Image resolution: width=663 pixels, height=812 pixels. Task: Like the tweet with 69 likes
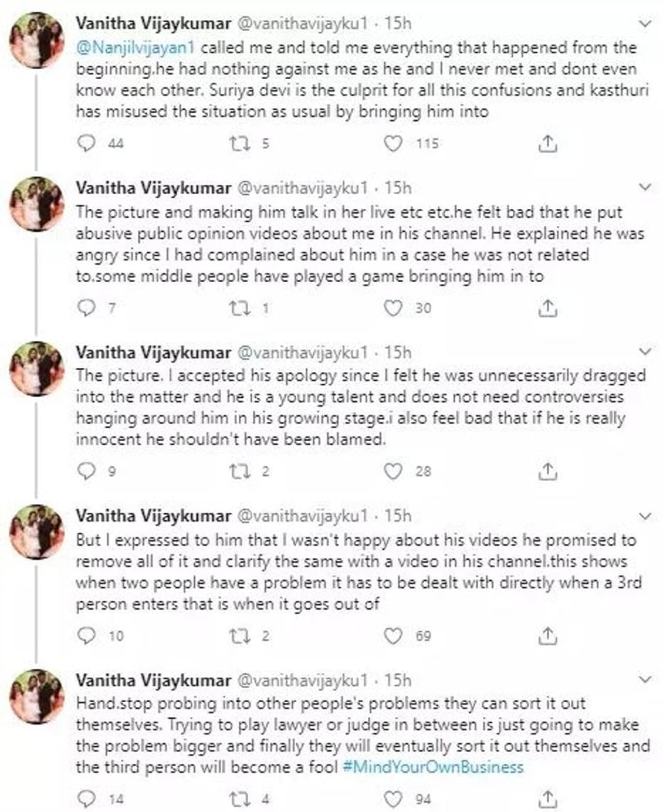tap(393, 635)
